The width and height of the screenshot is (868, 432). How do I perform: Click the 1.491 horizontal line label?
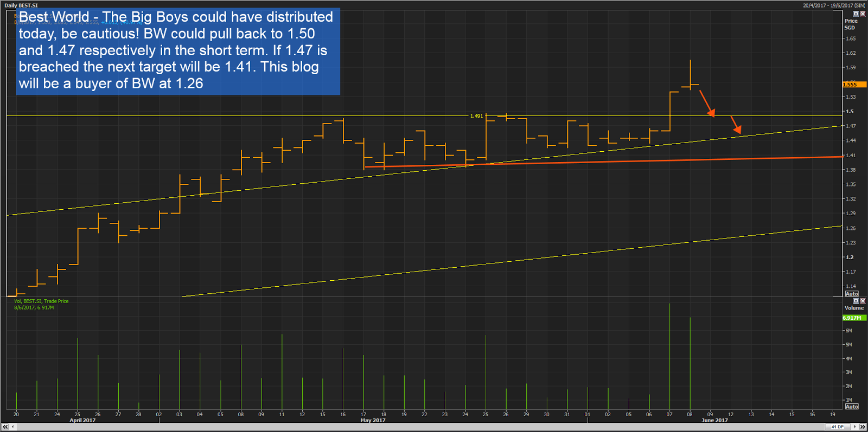476,116
